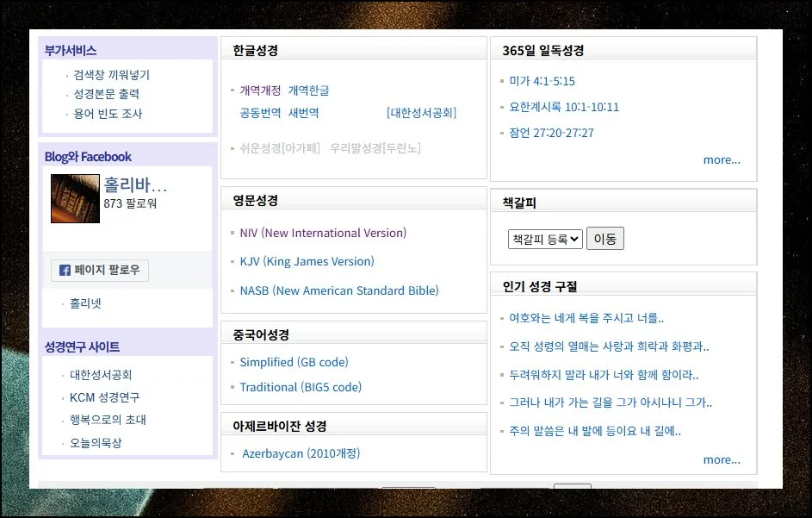Open Azerbaycan (2010개정) Bible
The image size is (812, 518).
(x=301, y=453)
